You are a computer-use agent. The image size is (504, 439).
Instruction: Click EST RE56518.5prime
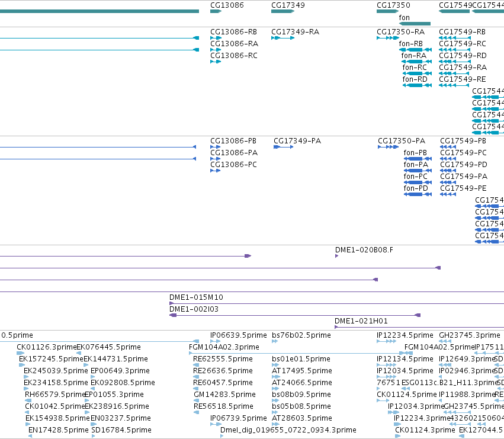click(x=223, y=406)
